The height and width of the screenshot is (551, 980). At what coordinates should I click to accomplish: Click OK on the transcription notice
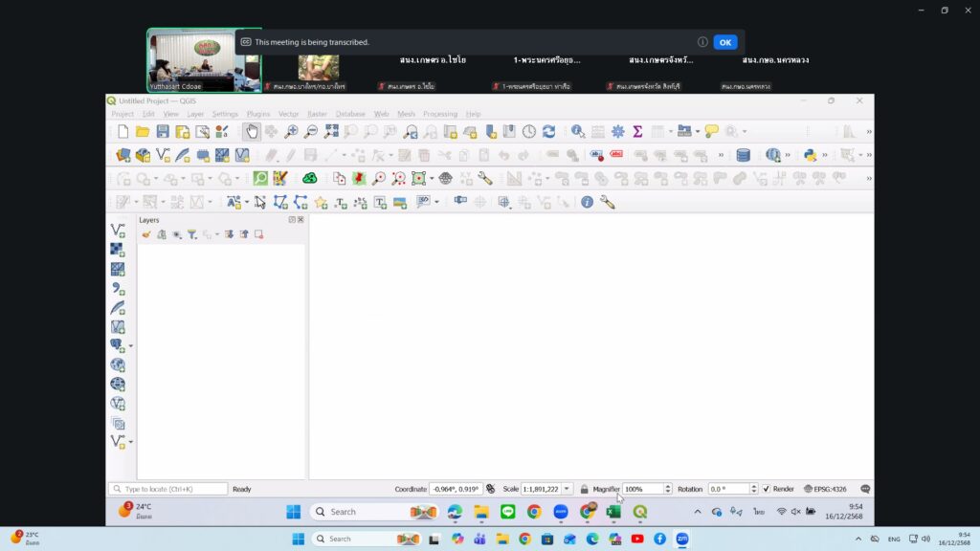point(725,42)
